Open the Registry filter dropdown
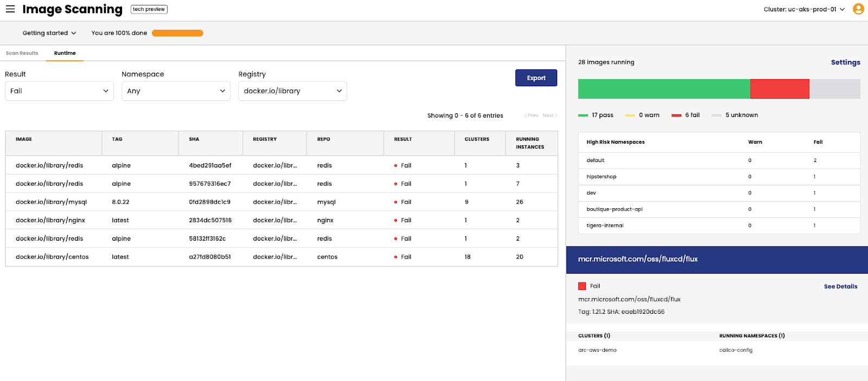This screenshot has width=868, height=381. click(292, 91)
